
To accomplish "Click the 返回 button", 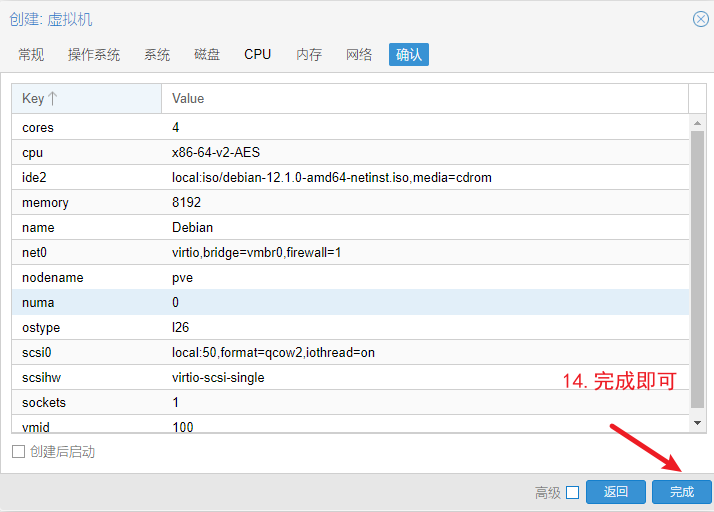I will (615, 492).
